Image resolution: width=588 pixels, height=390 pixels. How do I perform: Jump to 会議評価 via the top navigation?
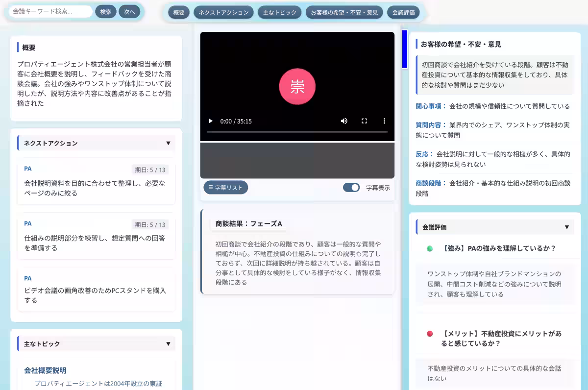click(404, 12)
